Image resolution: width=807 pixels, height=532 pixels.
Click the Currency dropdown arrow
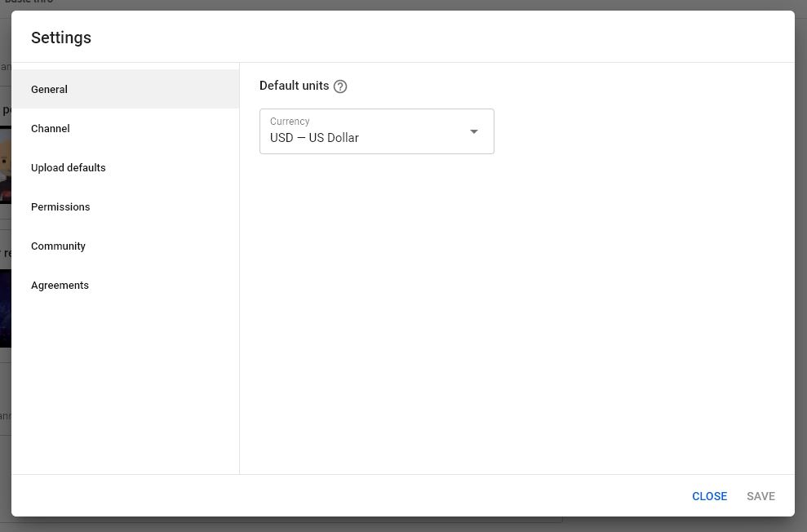(474, 131)
